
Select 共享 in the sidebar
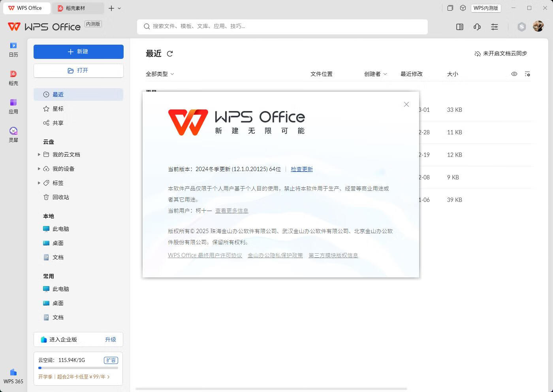(x=79, y=123)
